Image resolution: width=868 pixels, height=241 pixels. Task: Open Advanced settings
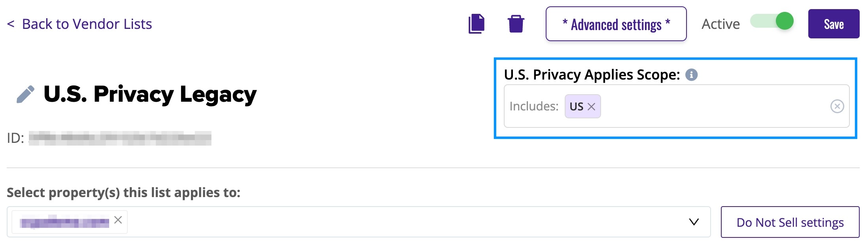pos(616,24)
